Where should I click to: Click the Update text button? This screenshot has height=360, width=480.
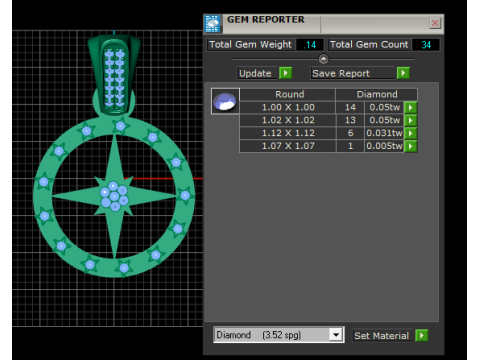point(257,73)
